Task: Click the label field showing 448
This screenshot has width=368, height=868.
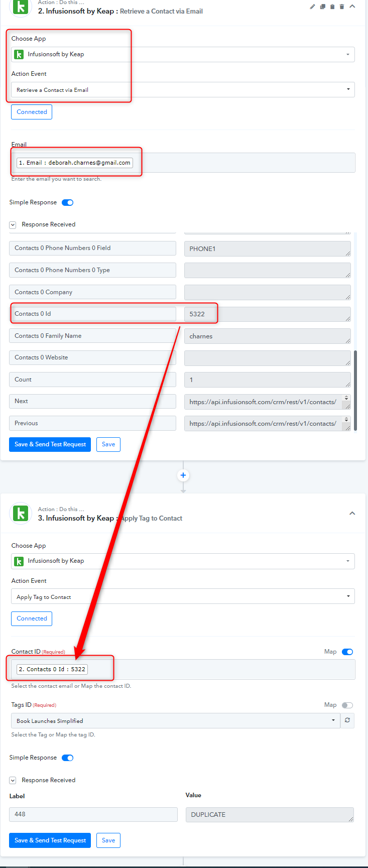Action: click(x=93, y=814)
